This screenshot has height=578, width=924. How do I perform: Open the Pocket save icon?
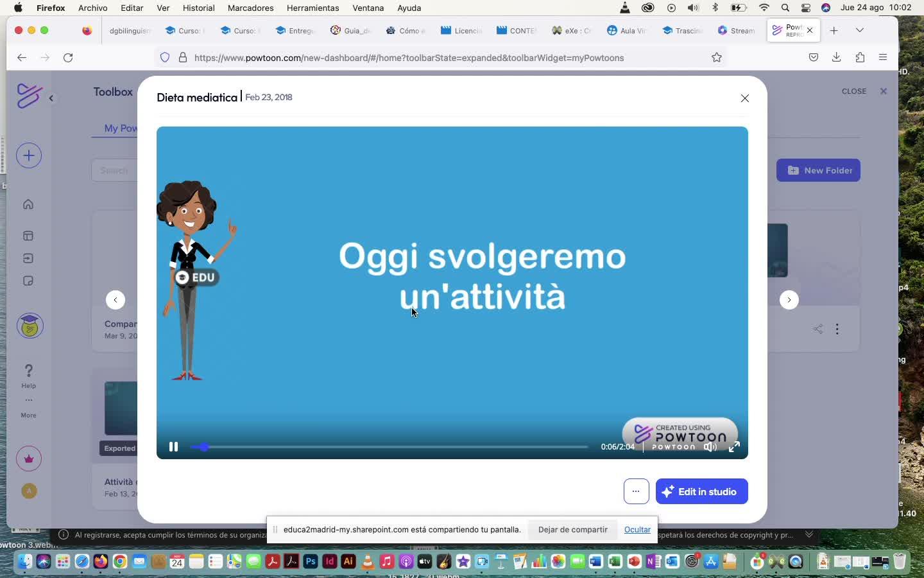coord(814,58)
